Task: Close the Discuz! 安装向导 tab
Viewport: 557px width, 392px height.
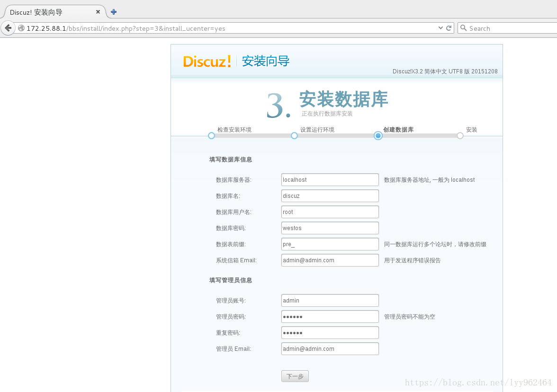Action: point(98,12)
